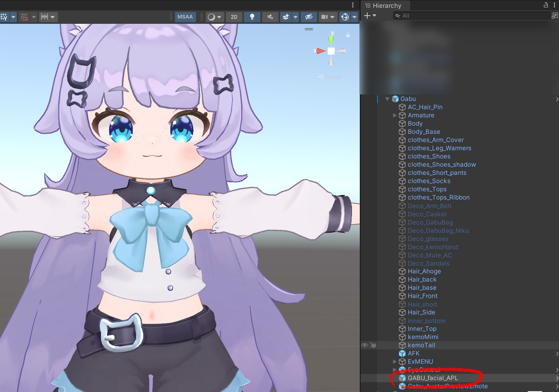Click the scene visibility hidden-eye toolbar icon
The image size is (559, 392).
point(308,17)
